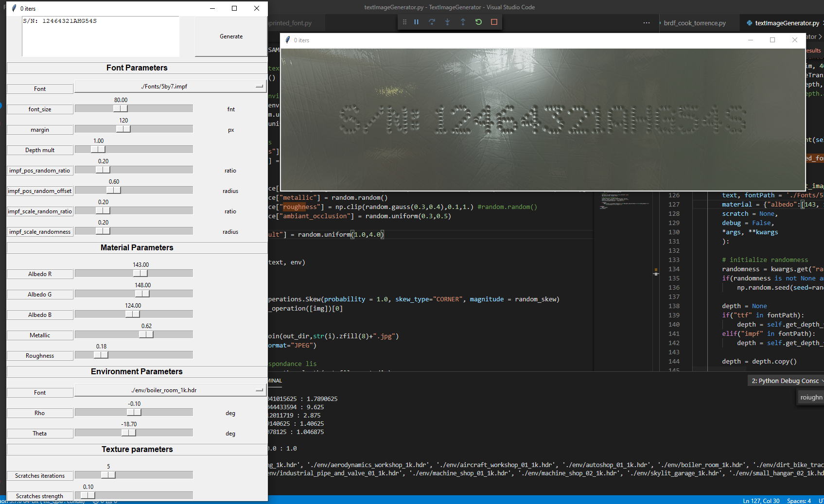This screenshot has width=824, height=504.
Task: Adjust the Scratches strength slider handle
Action: (x=88, y=495)
